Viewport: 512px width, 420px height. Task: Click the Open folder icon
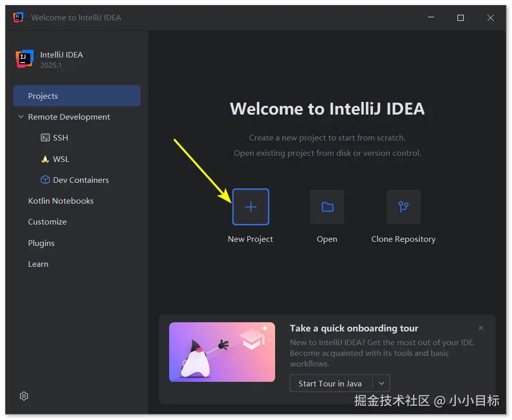coord(327,207)
